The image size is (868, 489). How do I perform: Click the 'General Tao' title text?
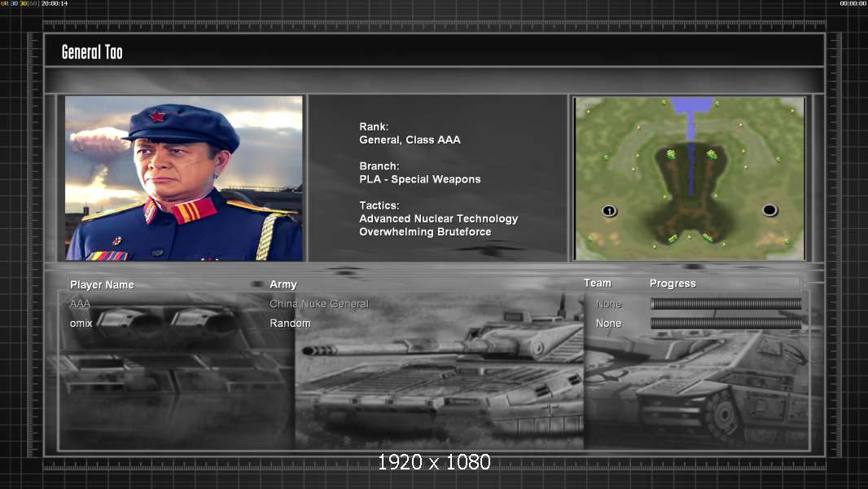point(92,52)
